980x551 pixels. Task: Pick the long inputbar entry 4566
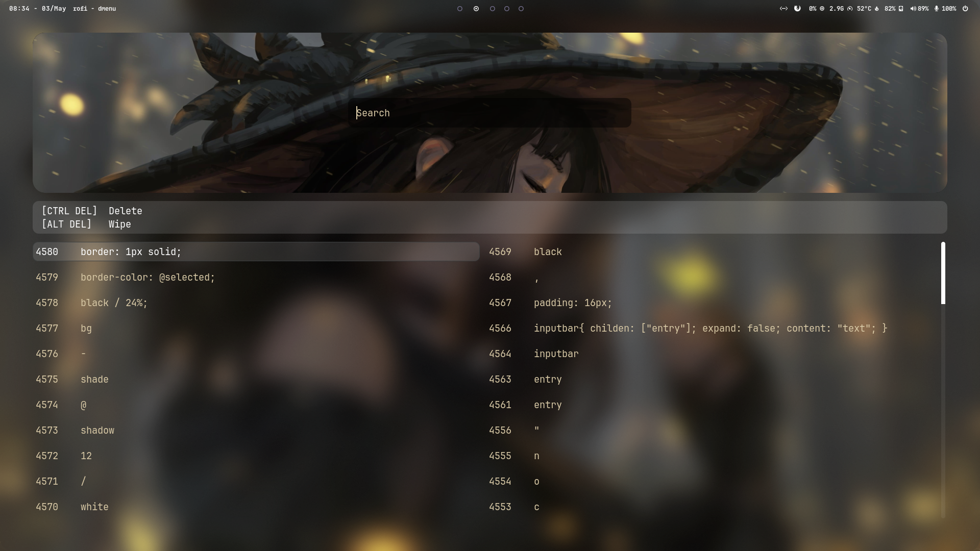click(x=710, y=329)
